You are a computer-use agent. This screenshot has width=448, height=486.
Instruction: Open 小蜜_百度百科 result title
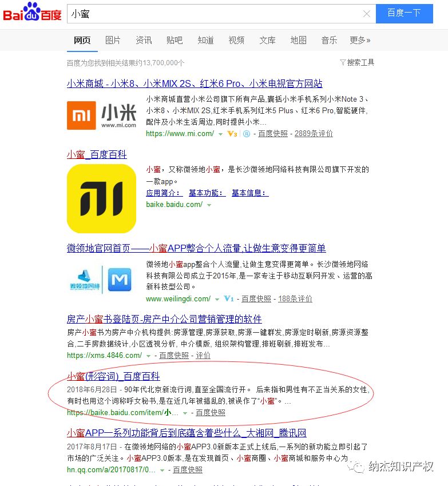97,154
